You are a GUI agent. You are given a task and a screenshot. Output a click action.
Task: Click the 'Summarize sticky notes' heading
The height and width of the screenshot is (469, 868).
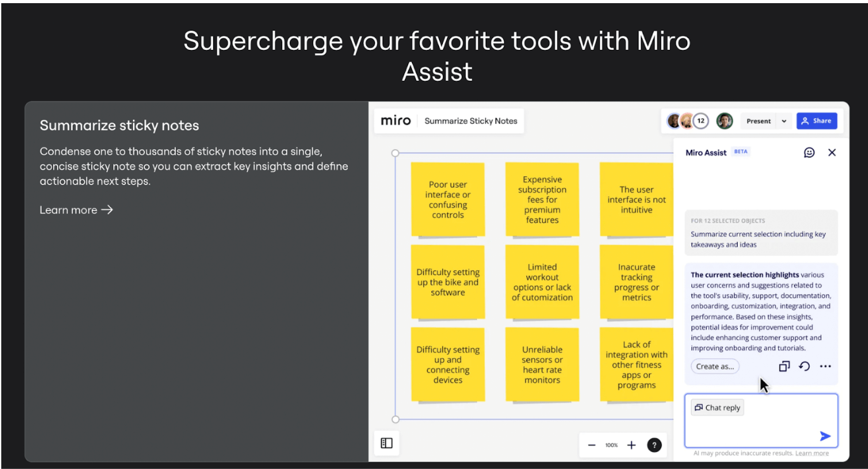click(120, 125)
